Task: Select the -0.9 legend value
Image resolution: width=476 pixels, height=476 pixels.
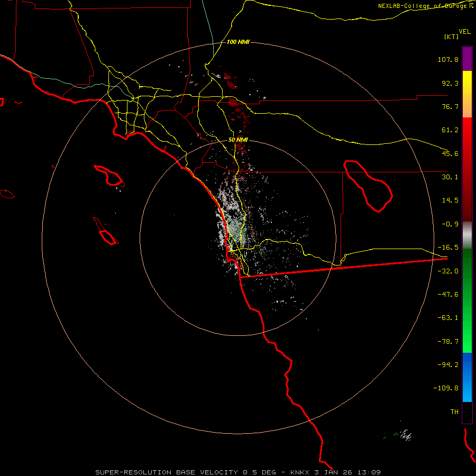Action: pyautogui.click(x=450, y=224)
